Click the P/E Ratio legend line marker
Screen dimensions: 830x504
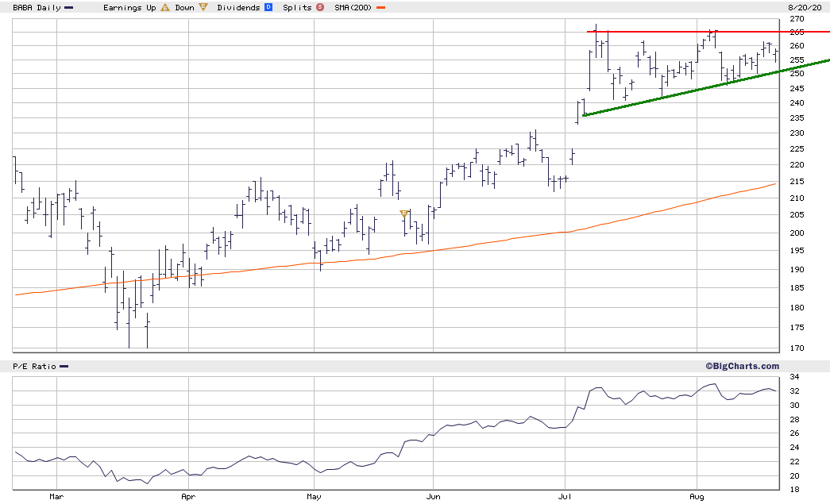pos(64,367)
